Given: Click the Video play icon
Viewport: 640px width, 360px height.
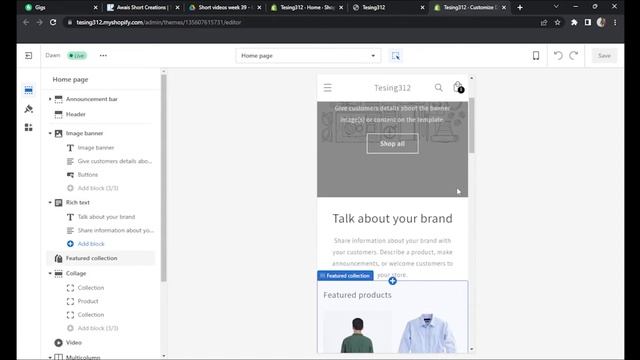Looking at the screenshot, I should [x=58, y=342].
